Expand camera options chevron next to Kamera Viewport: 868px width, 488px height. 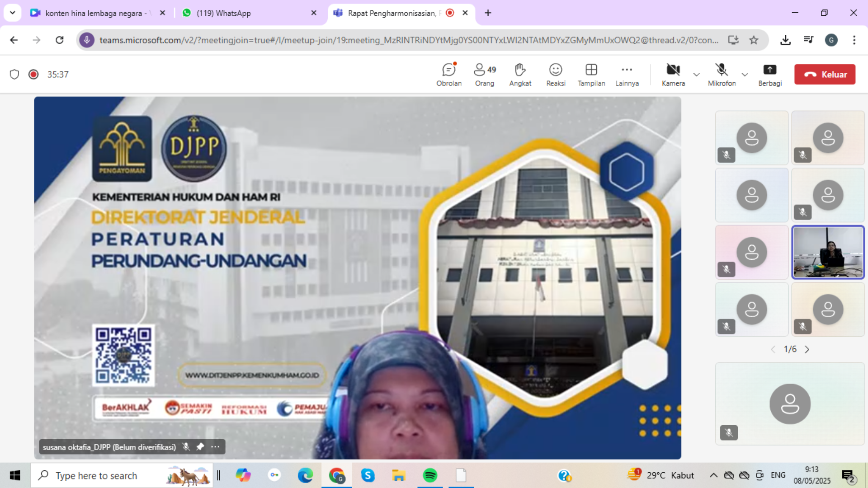[x=697, y=75]
